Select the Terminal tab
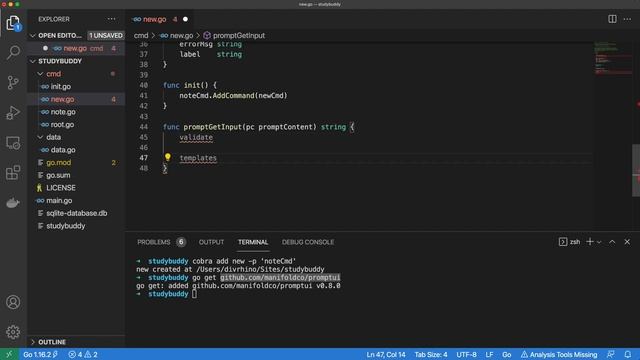The width and height of the screenshot is (640, 360). (253, 242)
